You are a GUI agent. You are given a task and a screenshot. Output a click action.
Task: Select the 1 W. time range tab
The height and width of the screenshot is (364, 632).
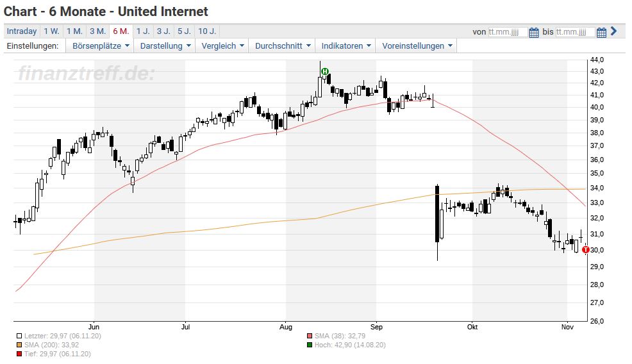pyautogui.click(x=51, y=31)
